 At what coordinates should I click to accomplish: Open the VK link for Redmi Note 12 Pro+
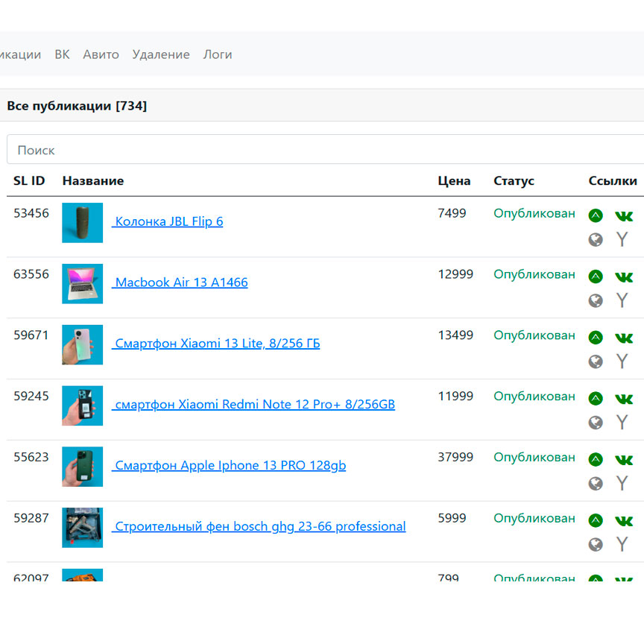point(624,398)
